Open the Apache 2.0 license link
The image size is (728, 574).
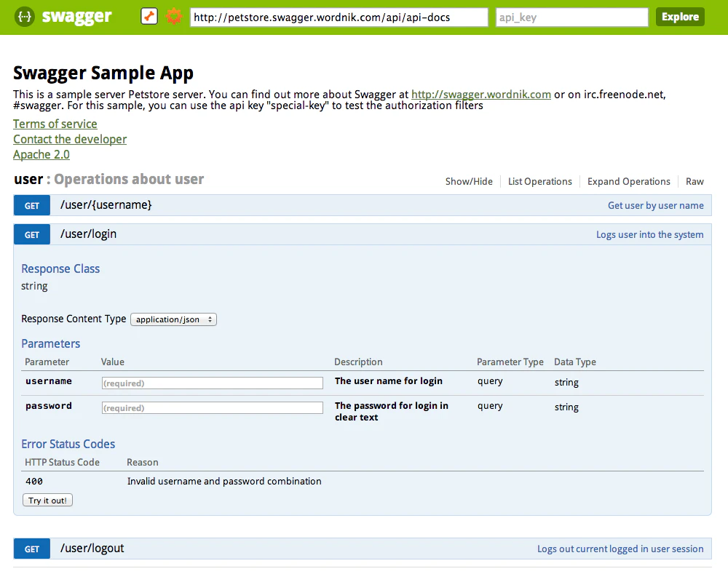point(41,154)
